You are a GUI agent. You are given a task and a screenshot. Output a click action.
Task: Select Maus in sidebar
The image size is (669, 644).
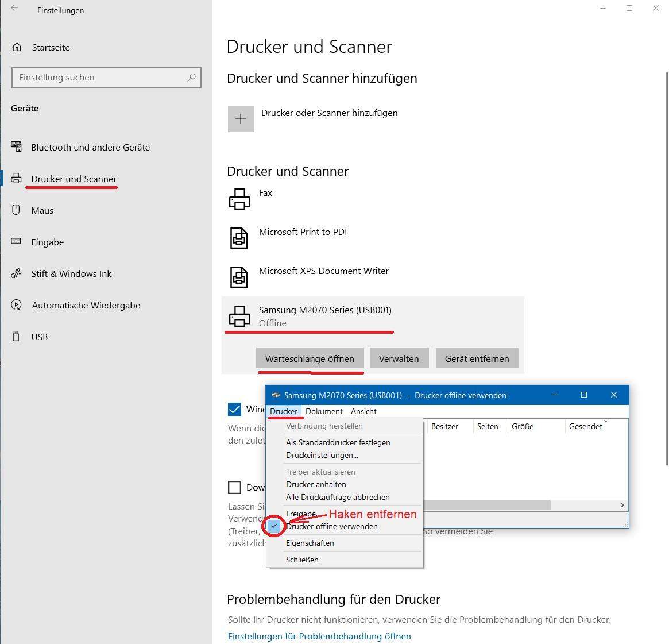point(42,210)
